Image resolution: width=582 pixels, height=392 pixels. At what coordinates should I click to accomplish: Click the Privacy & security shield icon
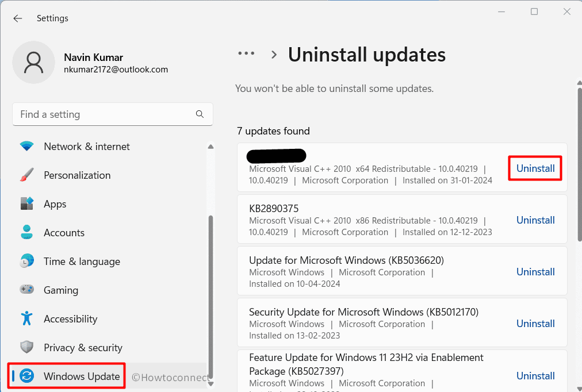(x=26, y=348)
